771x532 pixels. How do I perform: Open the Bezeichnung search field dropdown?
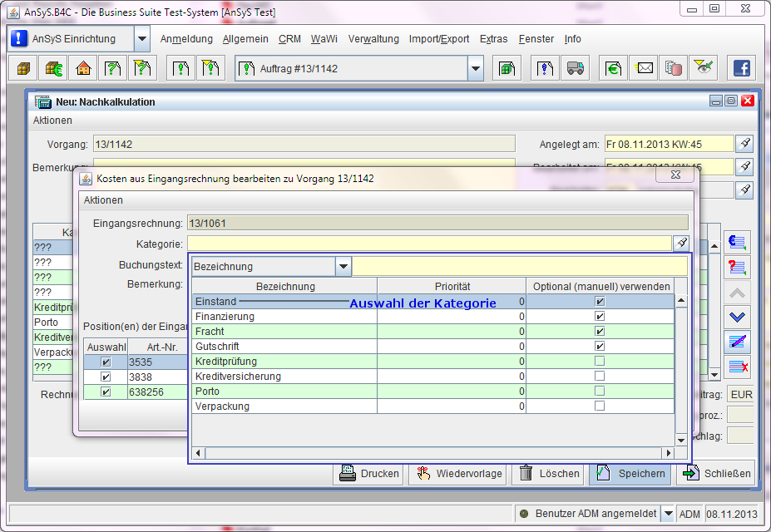coord(343,267)
